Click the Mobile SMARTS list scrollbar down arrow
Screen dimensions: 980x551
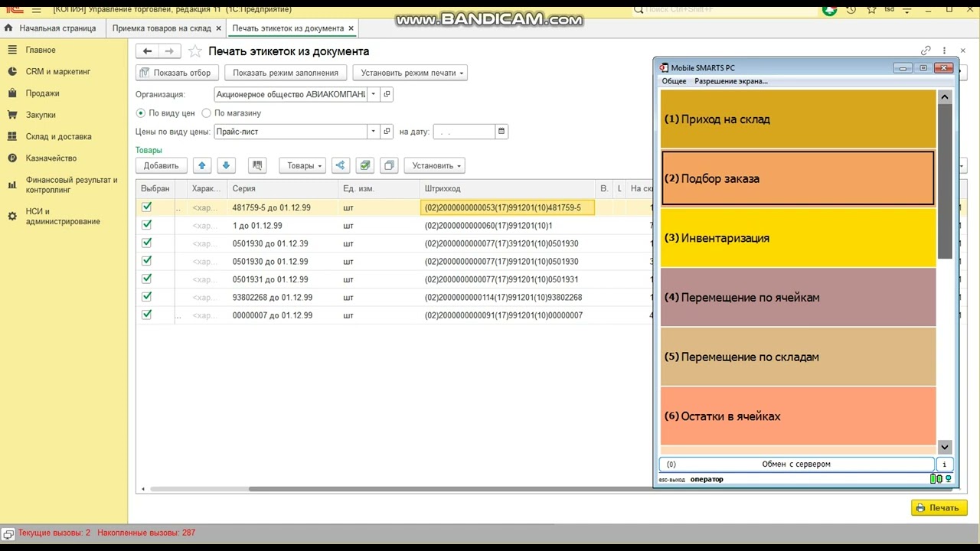[x=945, y=447]
